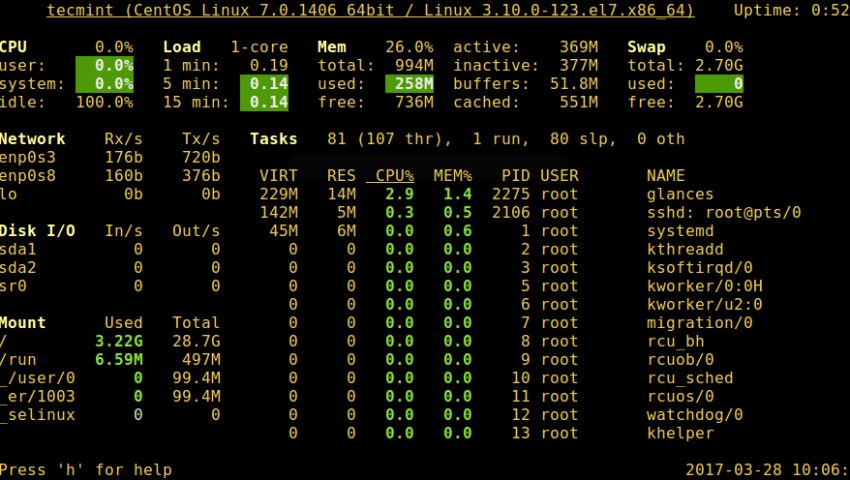Viewport: 850px width, 480px height.
Task: Select the sda1 disk entry
Action: point(18,249)
